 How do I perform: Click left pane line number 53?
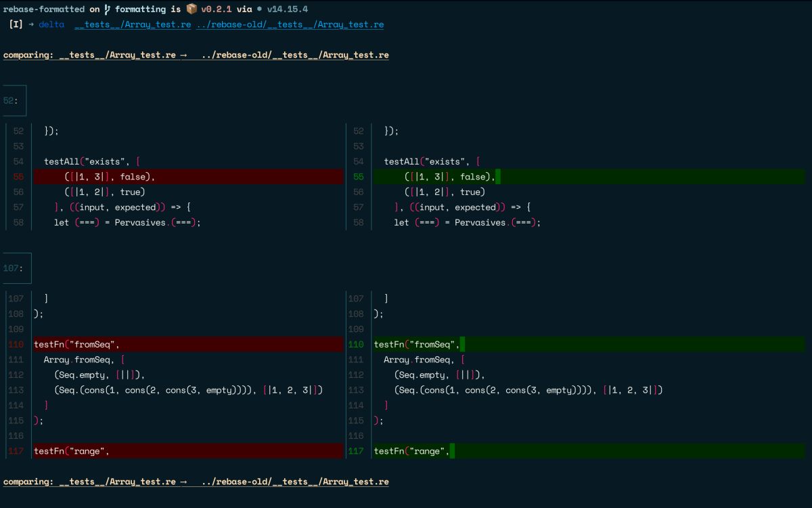click(x=18, y=146)
